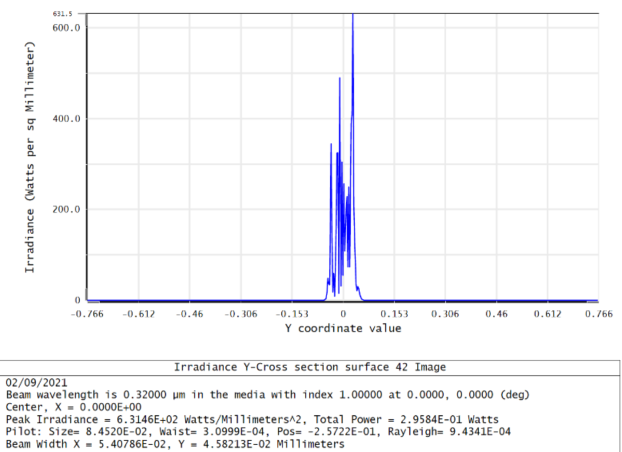This screenshot has height=452, width=622.
Task: Click the 400.0 y-axis tick label
Action: point(66,118)
